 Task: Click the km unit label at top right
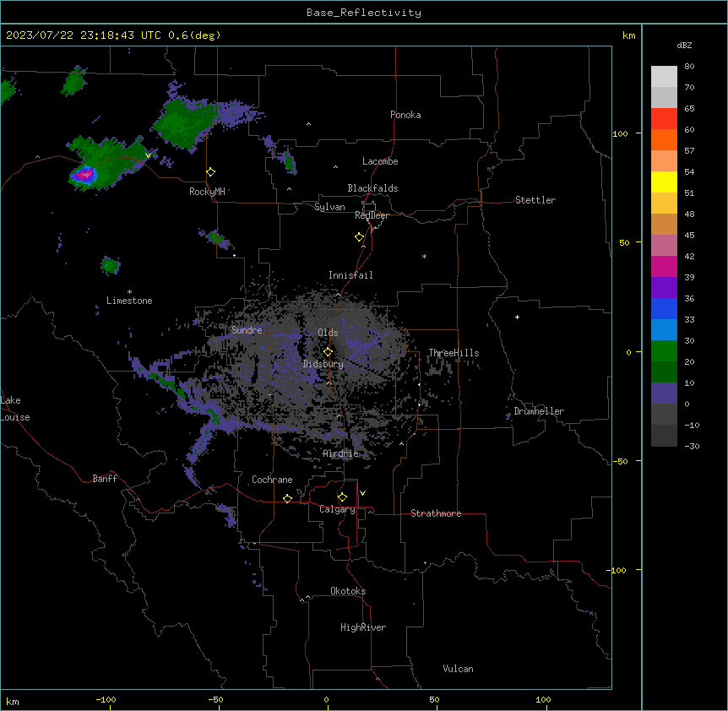[x=628, y=35]
